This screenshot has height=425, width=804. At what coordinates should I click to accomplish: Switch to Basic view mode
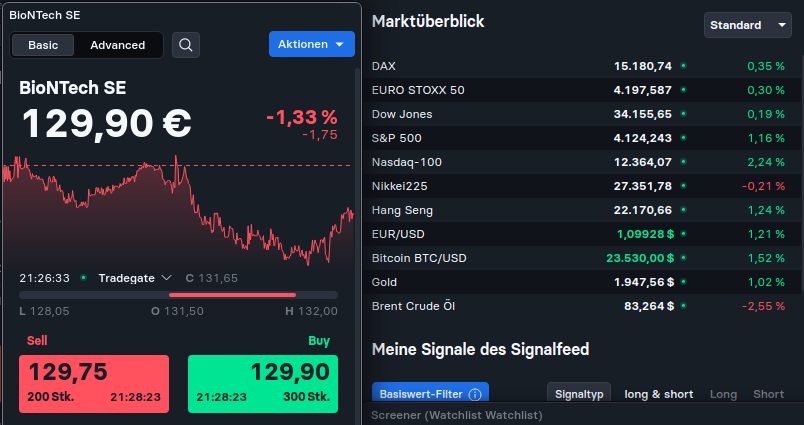coord(43,45)
